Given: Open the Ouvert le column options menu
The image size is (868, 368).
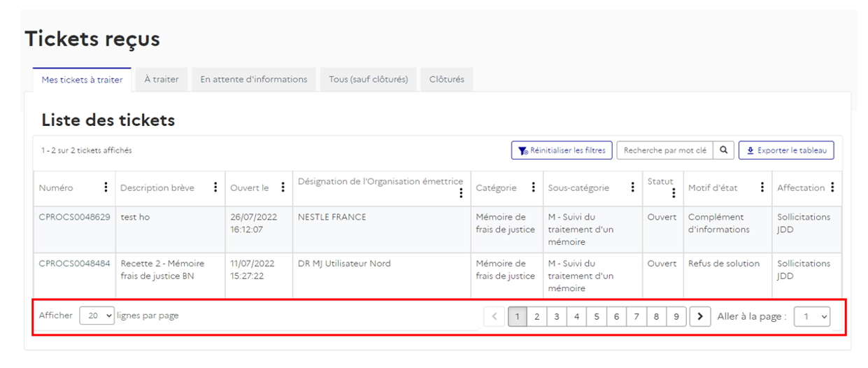Looking at the screenshot, I should click(x=283, y=187).
